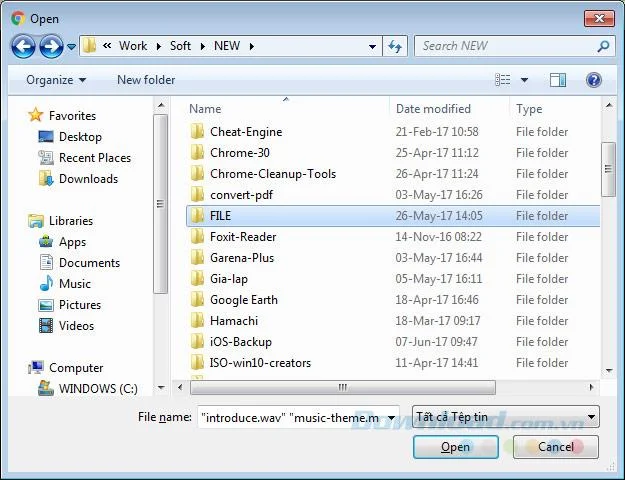The width and height of the screenshot is (625, 480).
Task: Click the change view icon
Action: click(x=503, y=80)
